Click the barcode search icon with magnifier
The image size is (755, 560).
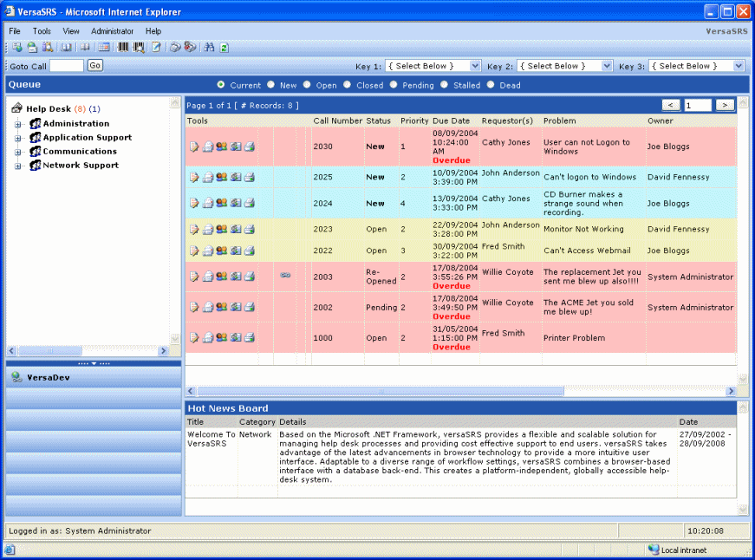pyautogui.click(x=139, y=47)
